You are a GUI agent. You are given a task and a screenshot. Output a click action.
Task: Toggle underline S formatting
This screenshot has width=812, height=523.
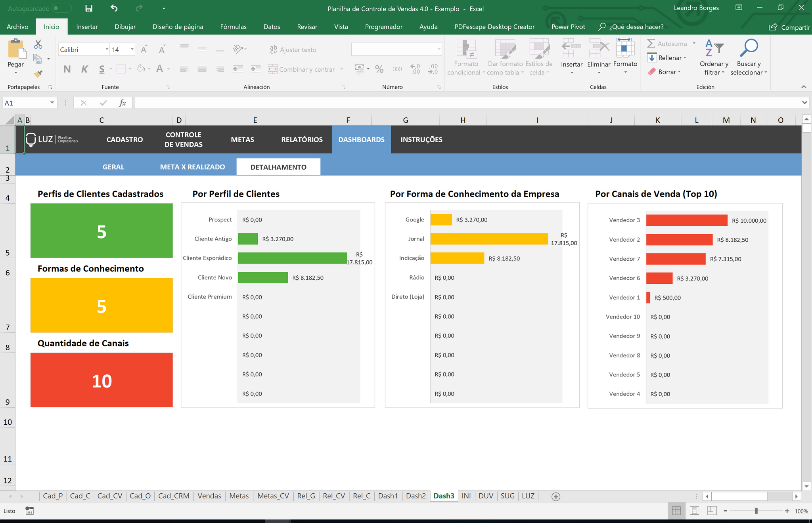coord(102,69)
